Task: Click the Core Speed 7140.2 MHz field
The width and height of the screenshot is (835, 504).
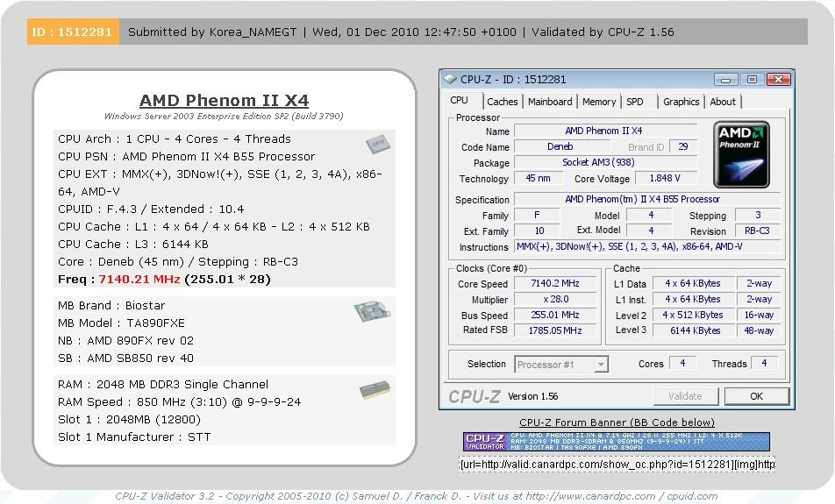Action: tap(555, 284)
